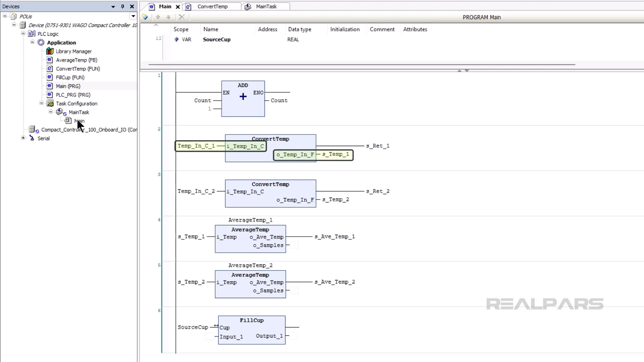644x362 pixels.
Task: Click the FillCup (FUN) icon
Action: coord(50,77)
